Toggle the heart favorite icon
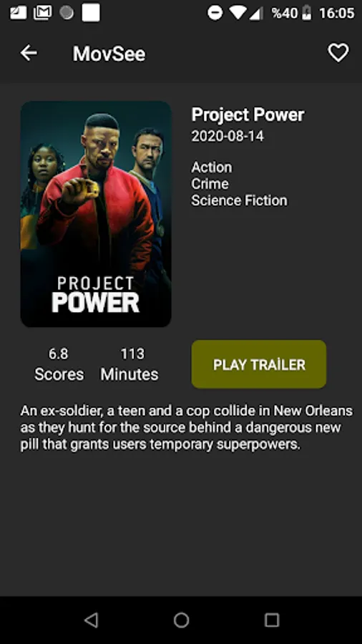The image size is (362, 644). [338, 53]
